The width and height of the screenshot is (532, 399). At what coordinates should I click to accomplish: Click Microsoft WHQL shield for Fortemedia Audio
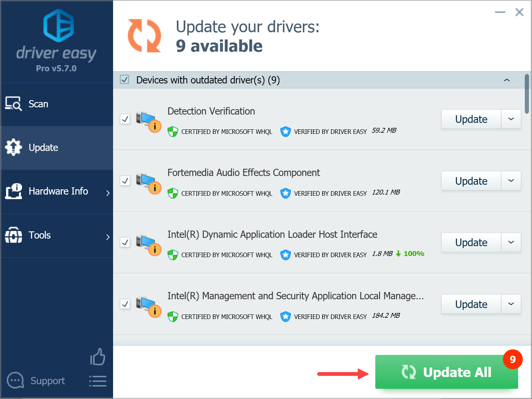coord(173,193)
